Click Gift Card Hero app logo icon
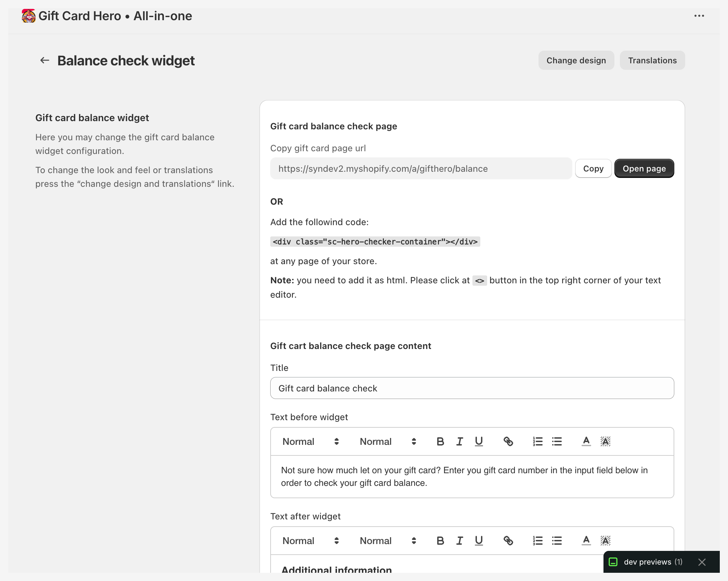The width and height of the screenshot is (728, 581). click(28, 16)
